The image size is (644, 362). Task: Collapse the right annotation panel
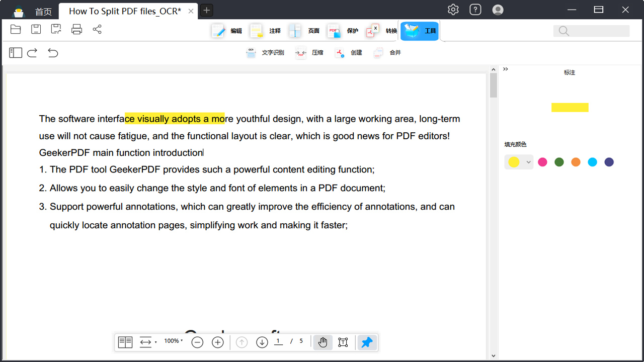pos(506,69)
